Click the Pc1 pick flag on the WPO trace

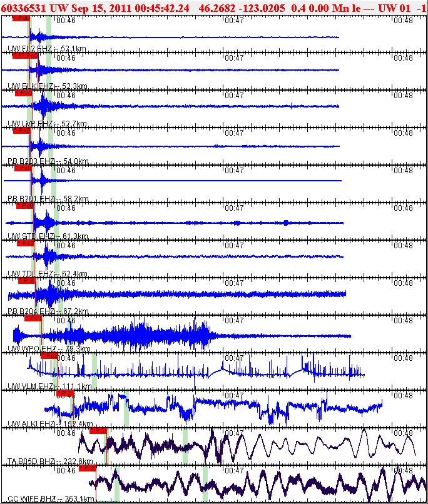33,318
